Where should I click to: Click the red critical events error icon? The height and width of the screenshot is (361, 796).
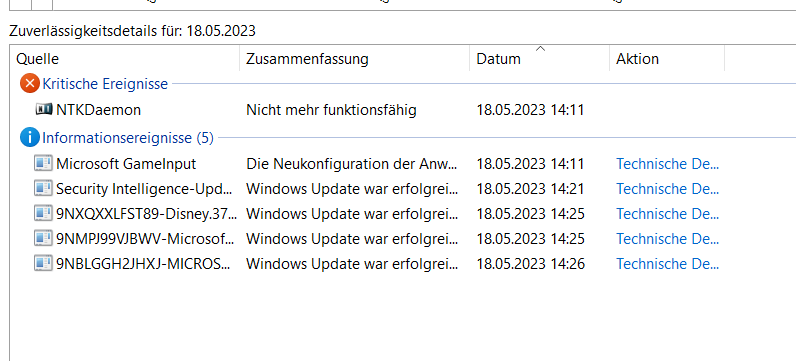pyautogui.click(x=29, y=83)
